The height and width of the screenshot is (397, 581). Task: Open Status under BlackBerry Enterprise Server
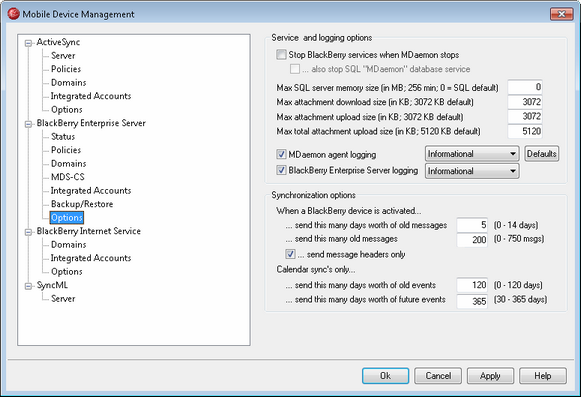(63, 136)
